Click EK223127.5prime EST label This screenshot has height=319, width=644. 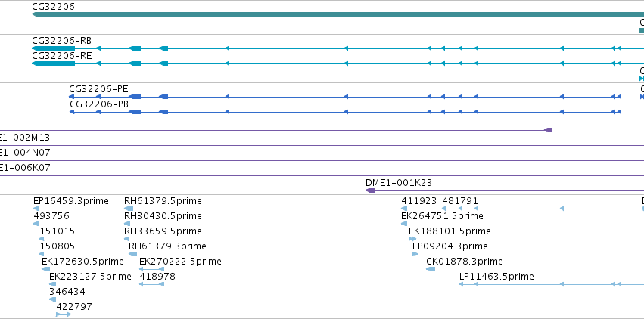(90, 277)
